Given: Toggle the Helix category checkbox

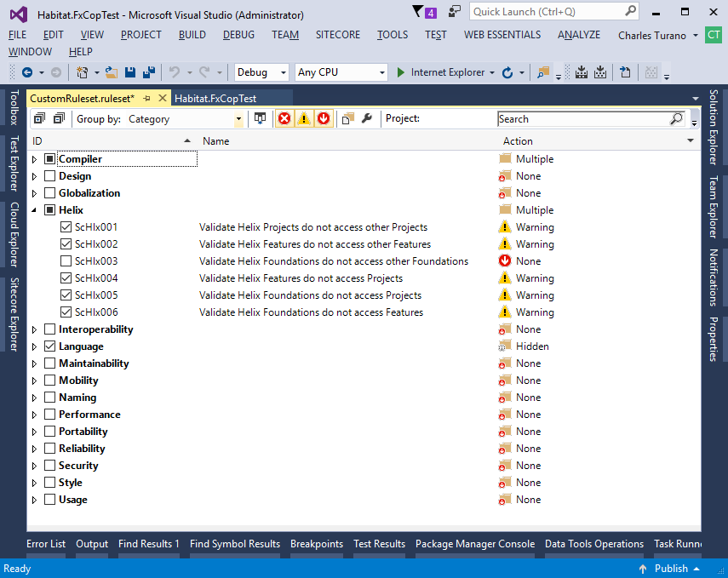Looking at the screenshot, I should pyautogui.click(x=49, y=210).
